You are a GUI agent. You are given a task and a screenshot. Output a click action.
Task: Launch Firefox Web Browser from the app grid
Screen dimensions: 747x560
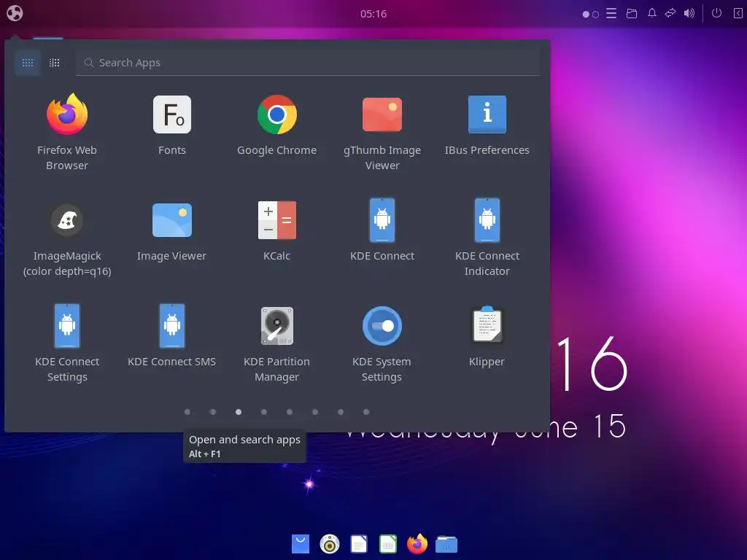pos(67,132)
